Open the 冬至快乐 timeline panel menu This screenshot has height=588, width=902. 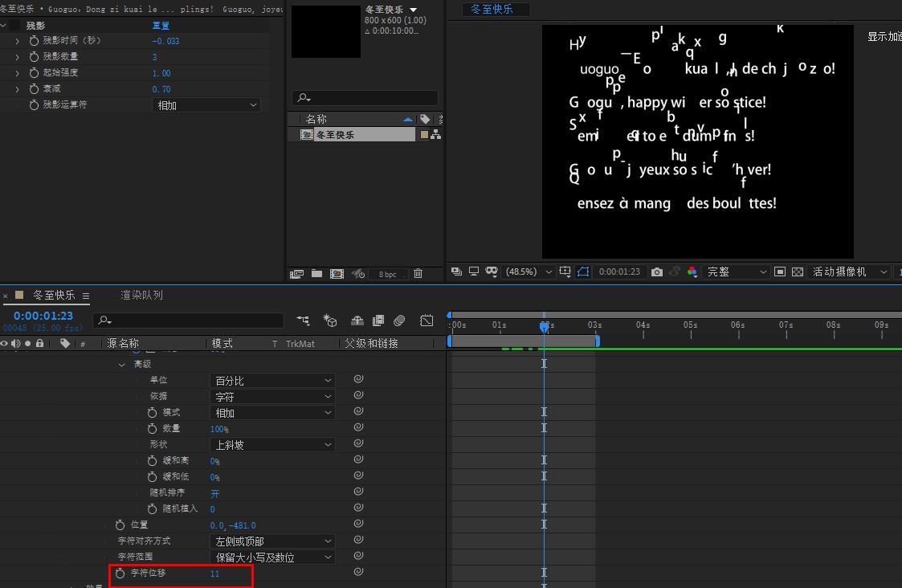86,296
